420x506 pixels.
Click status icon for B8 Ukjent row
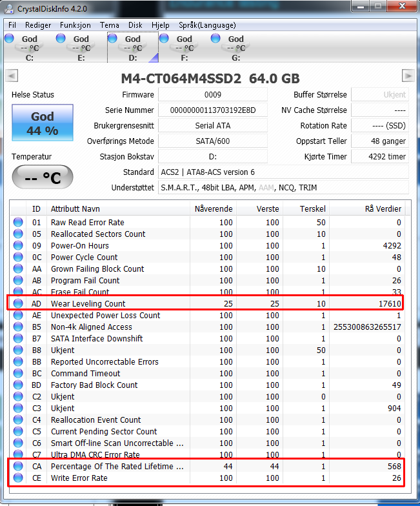click(x=18, y=350)
